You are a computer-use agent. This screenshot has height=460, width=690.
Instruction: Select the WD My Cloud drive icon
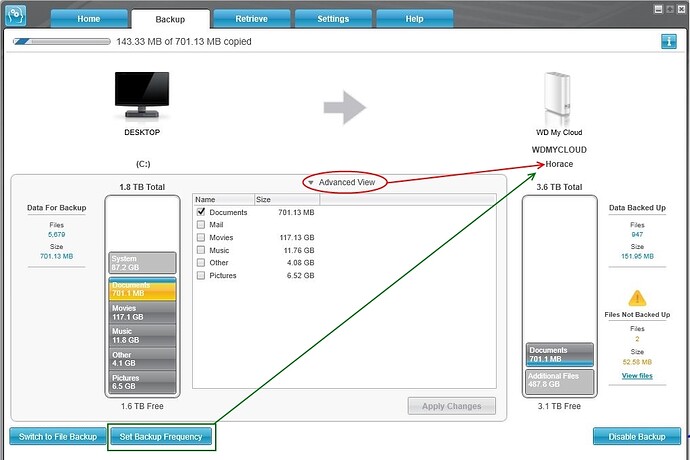558,99
